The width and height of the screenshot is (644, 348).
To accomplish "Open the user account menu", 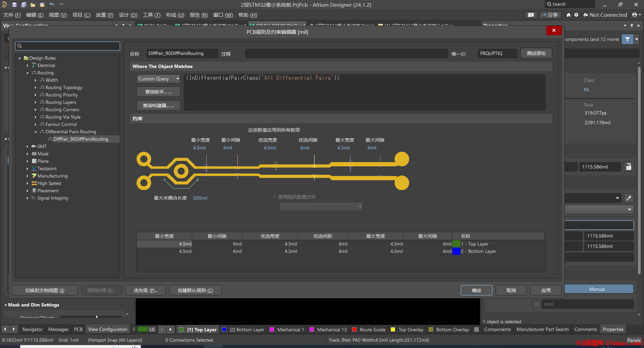I will point(636,15).
